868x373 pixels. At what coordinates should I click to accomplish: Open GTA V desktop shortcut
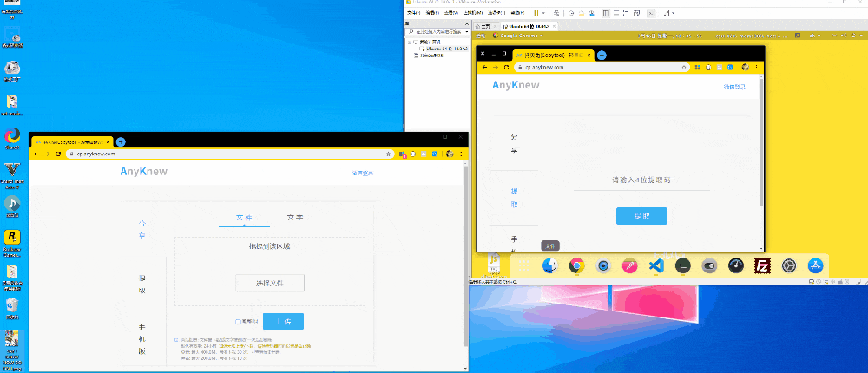coord(12,173)
